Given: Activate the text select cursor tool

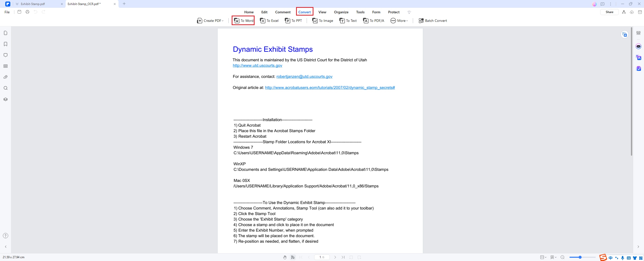Looking at the screenshot, I should point(293,257).
